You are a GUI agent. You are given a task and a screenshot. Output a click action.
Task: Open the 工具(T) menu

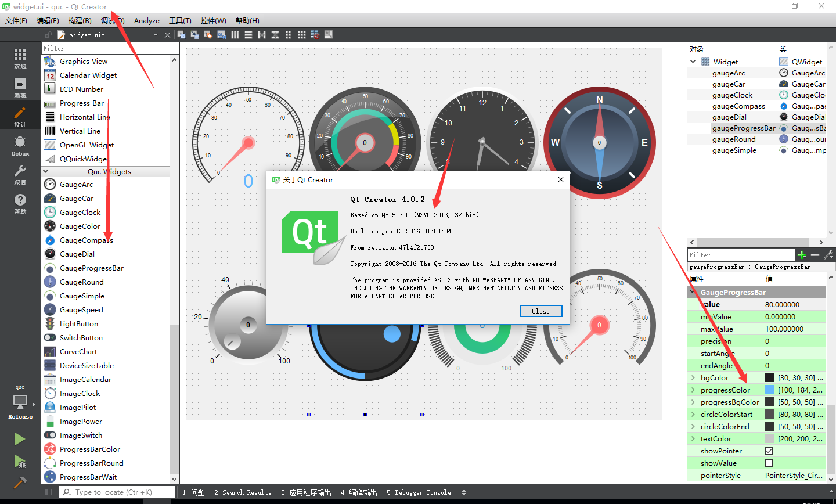180,20
